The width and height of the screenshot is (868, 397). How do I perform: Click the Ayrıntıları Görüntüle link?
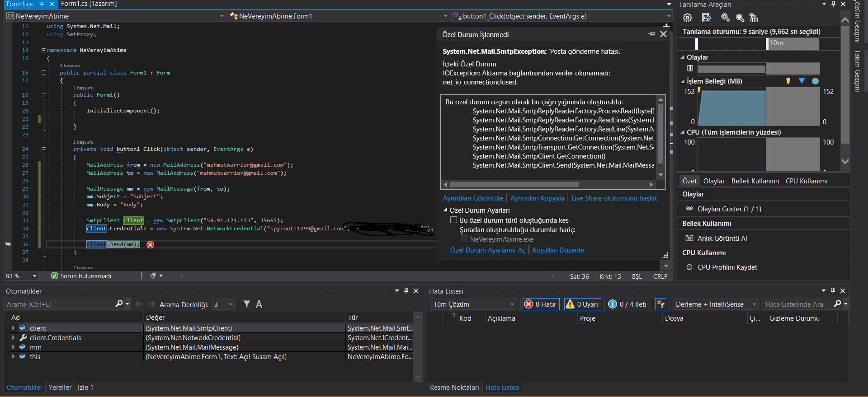tap(473, 198)
